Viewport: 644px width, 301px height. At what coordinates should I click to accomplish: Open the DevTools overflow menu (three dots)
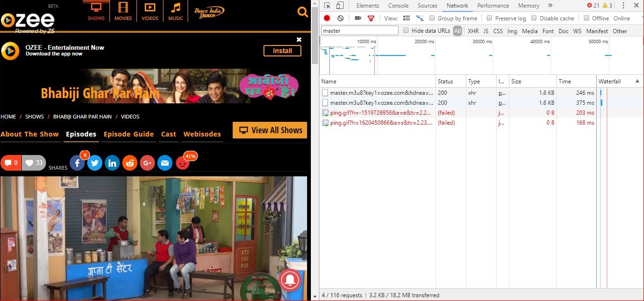624,5
